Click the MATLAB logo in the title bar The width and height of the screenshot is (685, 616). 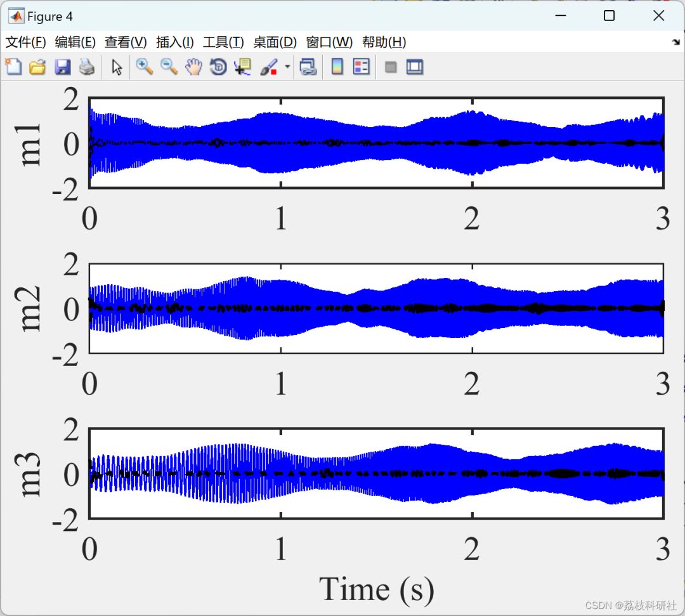(x=16, y=16)
